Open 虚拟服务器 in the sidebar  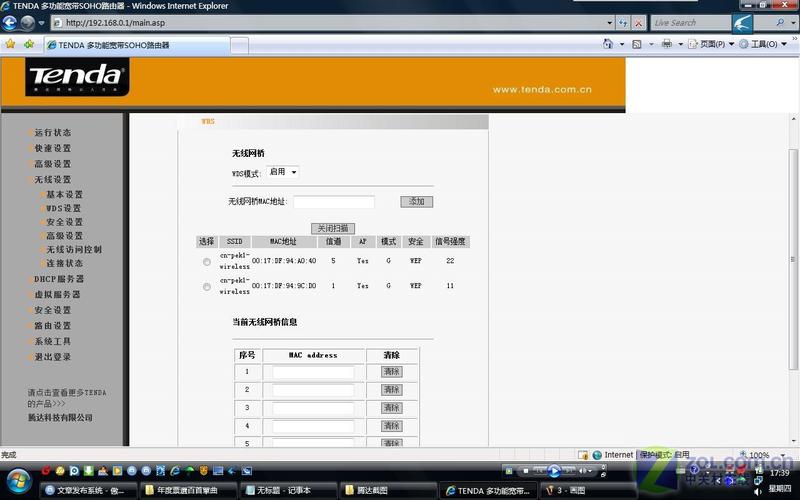point(57,294)
